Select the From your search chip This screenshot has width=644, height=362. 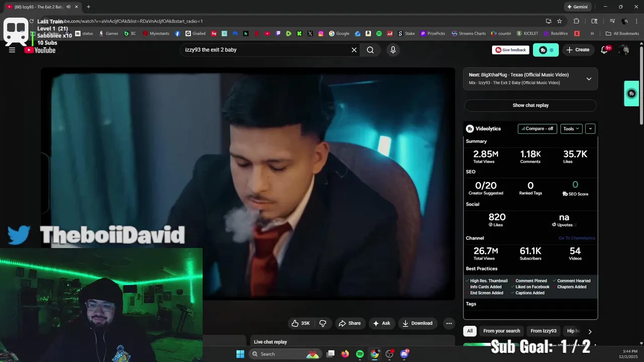[x=502, y=331]
